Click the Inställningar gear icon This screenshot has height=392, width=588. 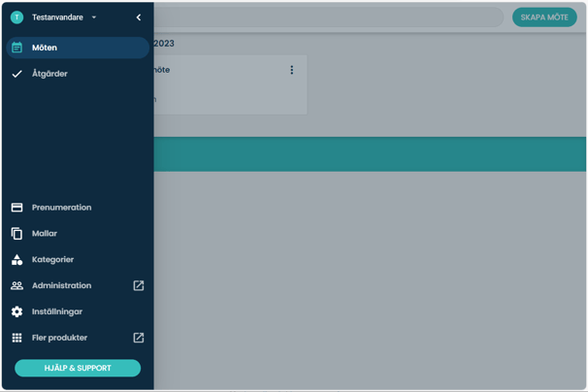click(16, 312)
